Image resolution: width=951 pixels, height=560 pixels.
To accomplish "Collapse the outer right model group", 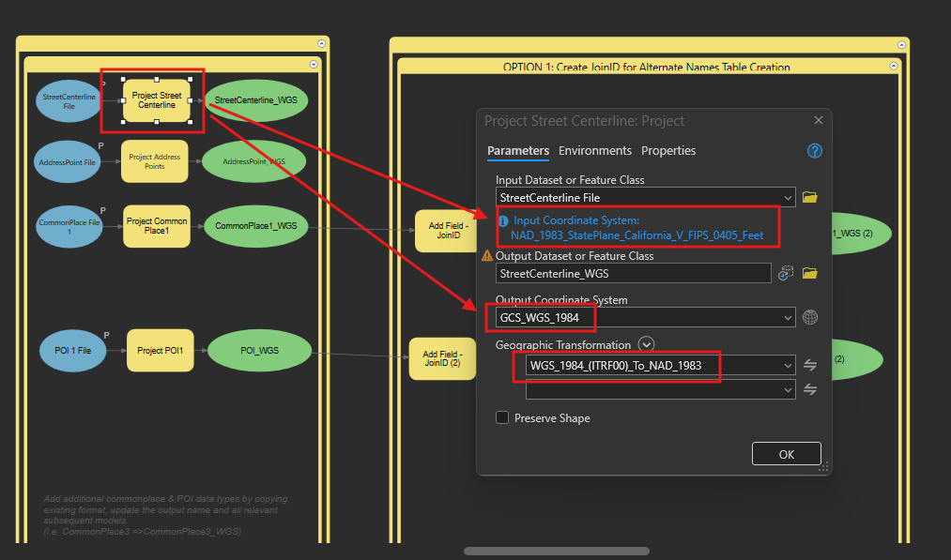I will pos(902,45).
